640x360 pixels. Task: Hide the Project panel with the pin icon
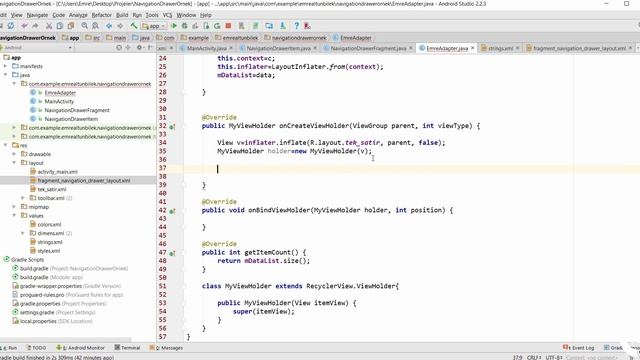pyautogui.click(x=150, y=48)
